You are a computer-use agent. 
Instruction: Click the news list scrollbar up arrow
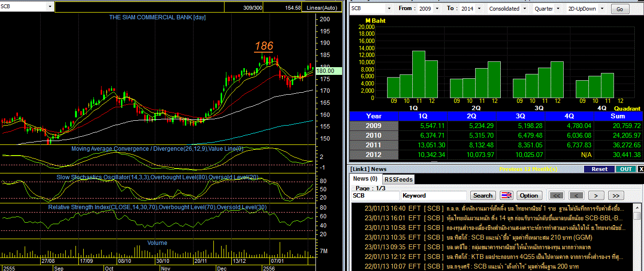tap(637, 207)
